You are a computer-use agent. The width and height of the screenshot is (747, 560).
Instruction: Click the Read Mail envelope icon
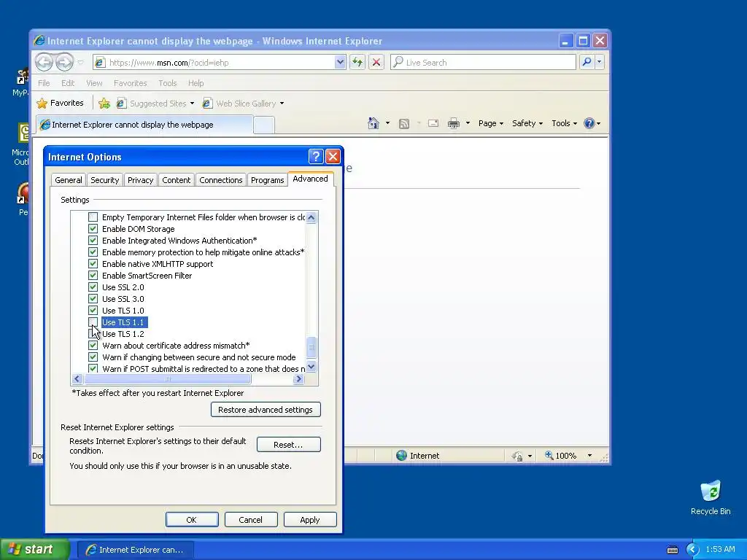[x=433, y=123]
